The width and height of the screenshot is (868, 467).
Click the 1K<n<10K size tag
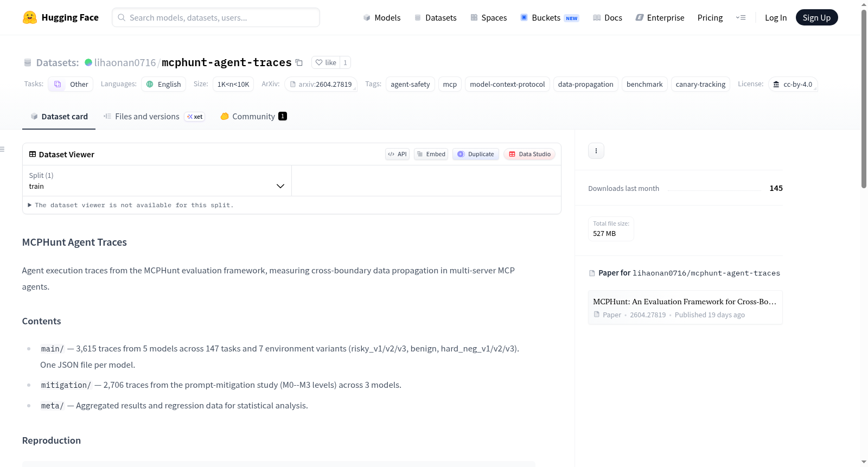(233, 84)
